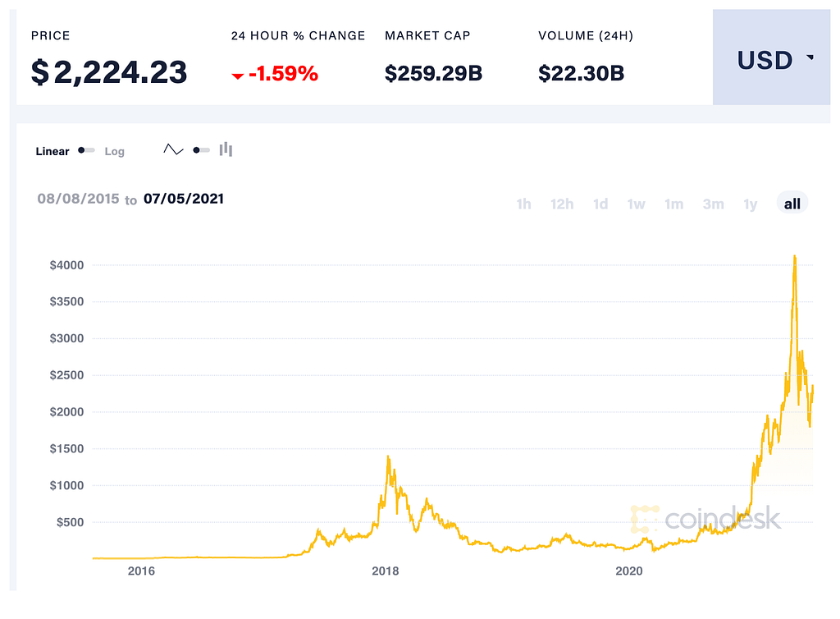Choose the 1m time range
The image size is (840, 619).
(673, 204)
